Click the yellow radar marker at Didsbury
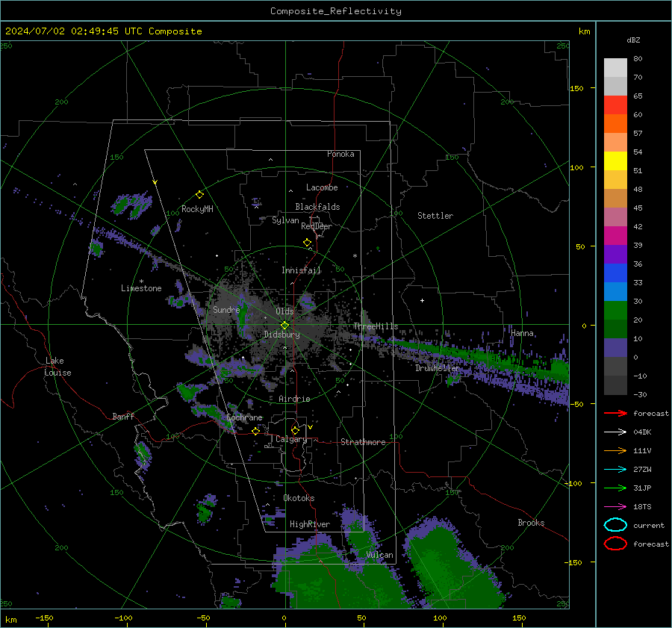Screen dimensions: 672x628 [284, 326]
